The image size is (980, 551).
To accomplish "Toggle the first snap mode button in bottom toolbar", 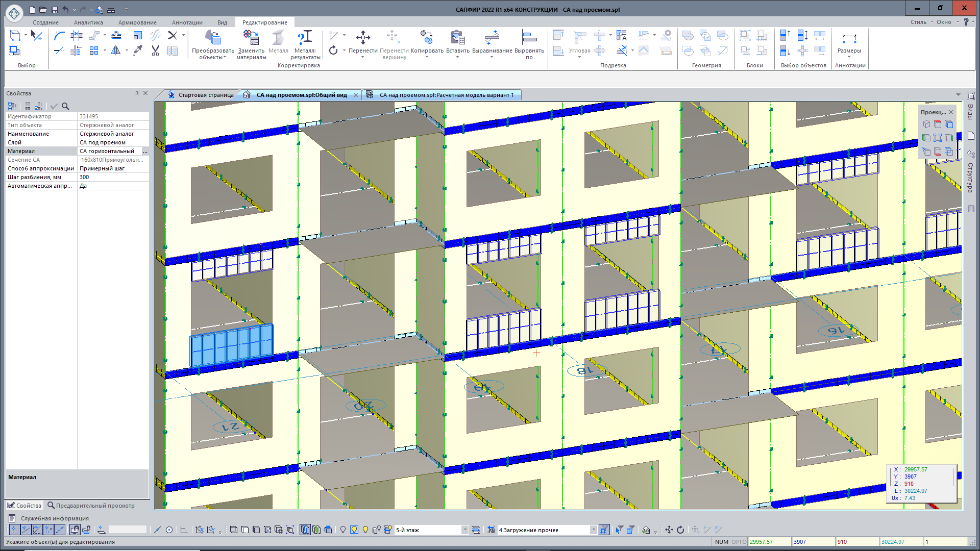I will coord(14,530).
